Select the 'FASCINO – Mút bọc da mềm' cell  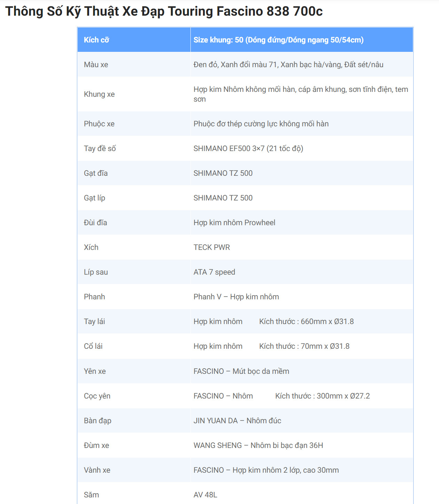[302, 371]
